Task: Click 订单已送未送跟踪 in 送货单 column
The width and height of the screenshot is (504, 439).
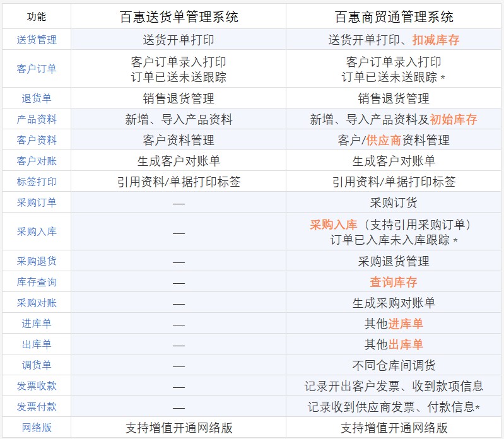Action: click(179, 77)
